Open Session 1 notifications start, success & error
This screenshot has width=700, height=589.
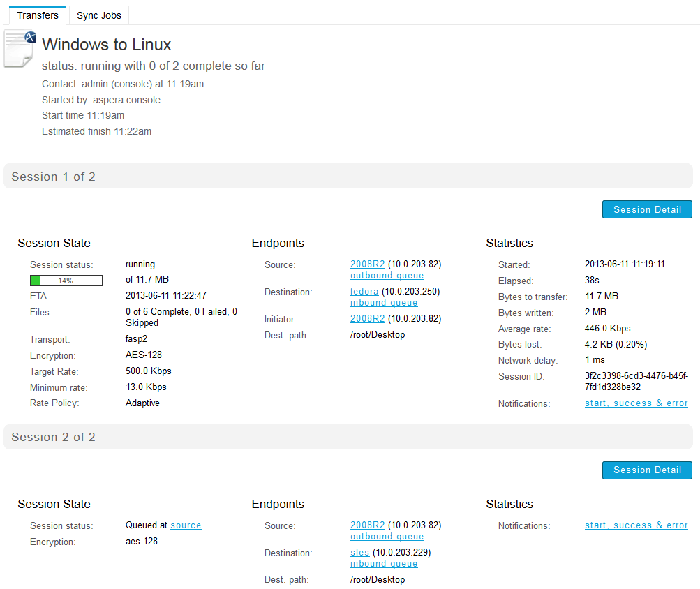click(636, 403)
